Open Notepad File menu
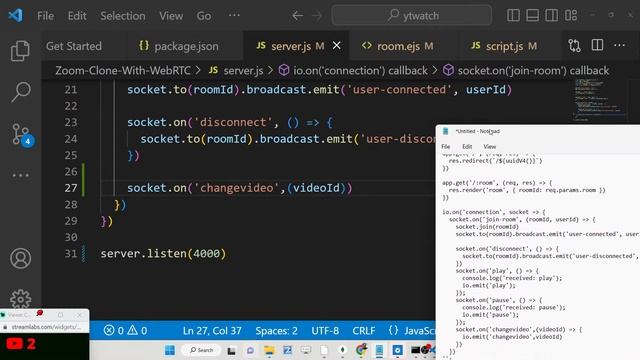 click(446, 147)
